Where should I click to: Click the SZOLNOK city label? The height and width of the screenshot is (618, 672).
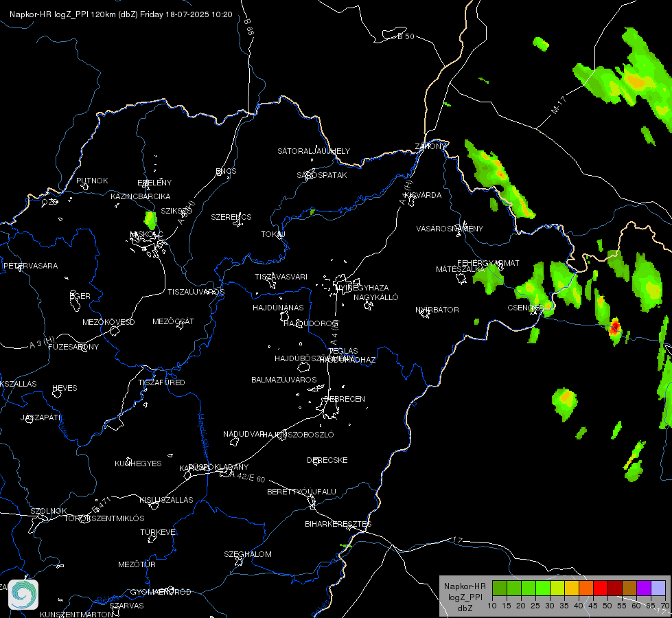(49, 511)
